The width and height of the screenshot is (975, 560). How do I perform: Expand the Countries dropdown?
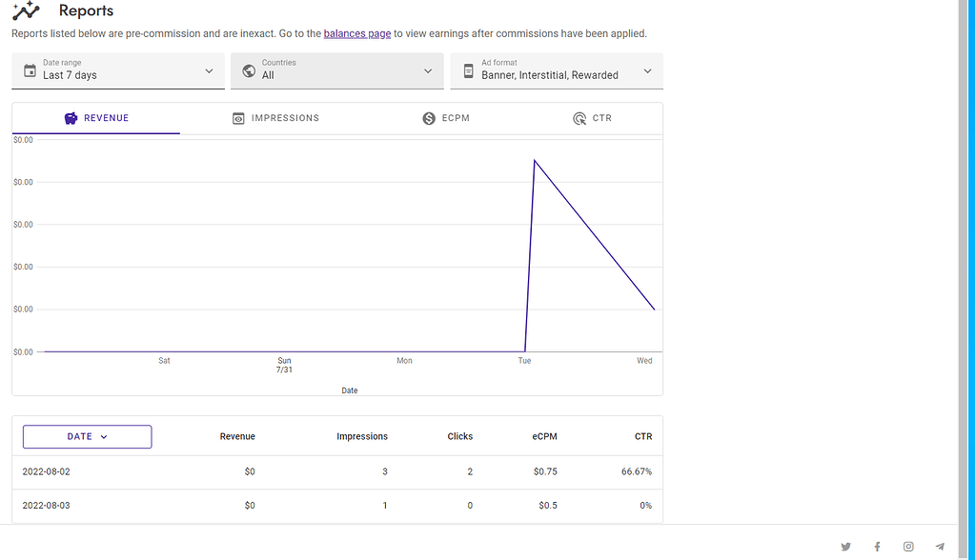point(337,70)
